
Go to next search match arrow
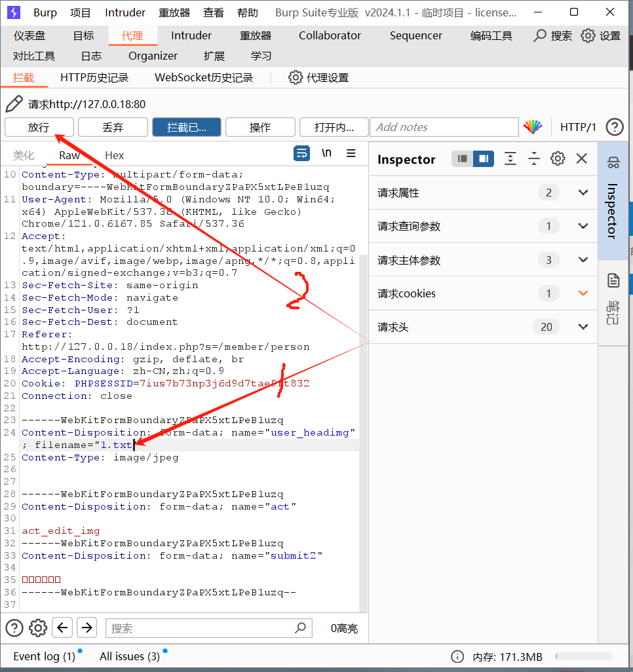tap(86, 628)
